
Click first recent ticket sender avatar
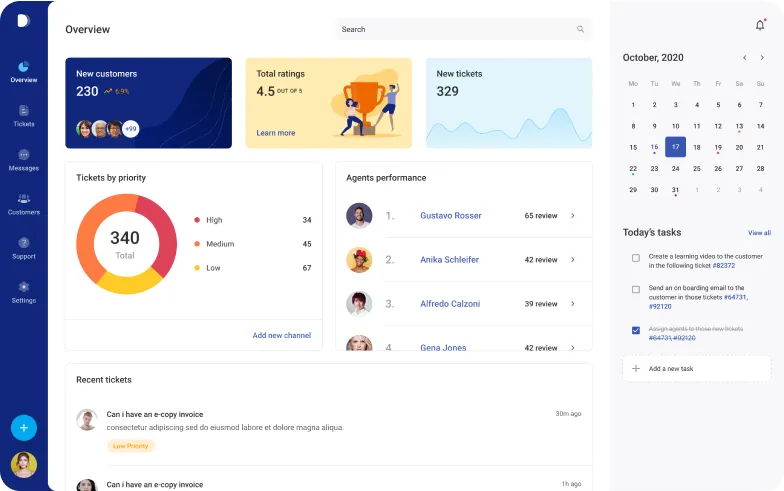86,420
